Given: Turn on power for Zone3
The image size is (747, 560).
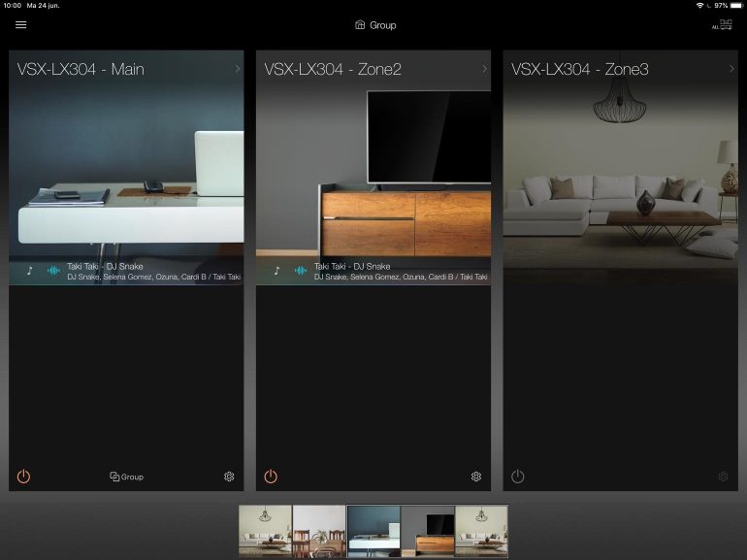Looking at the screenshot, I should [517, 477].
